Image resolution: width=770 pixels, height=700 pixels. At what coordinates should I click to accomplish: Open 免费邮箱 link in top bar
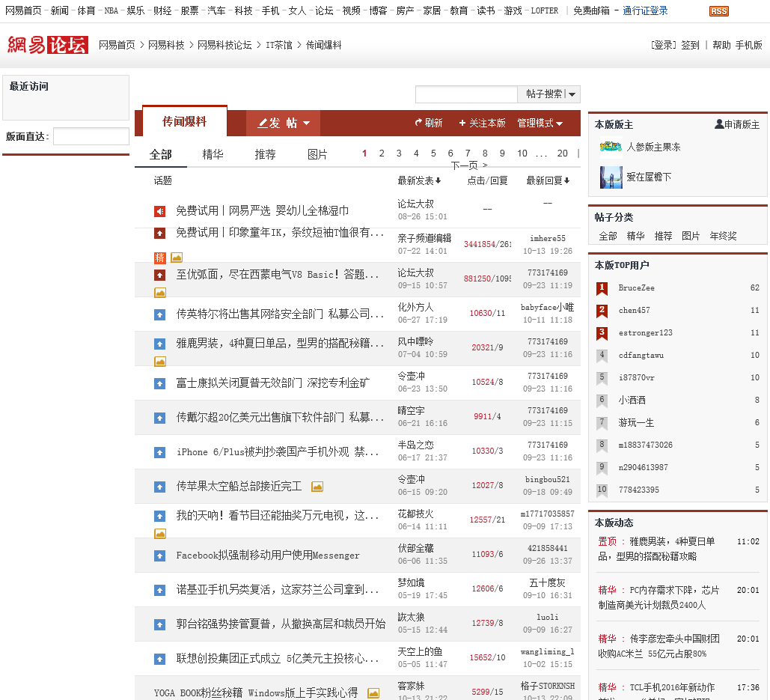coord(591,10)
